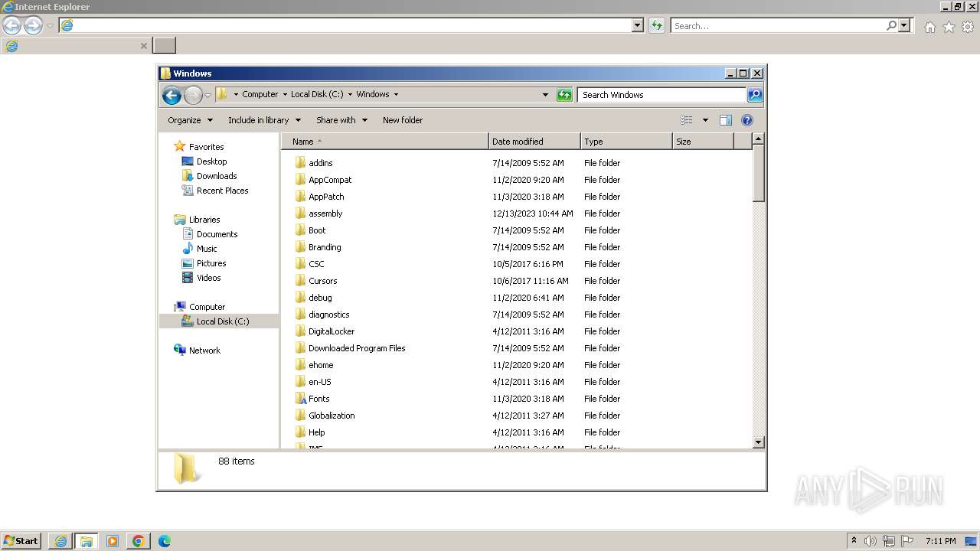Toggle the preview pane icon

click(726, 120)
